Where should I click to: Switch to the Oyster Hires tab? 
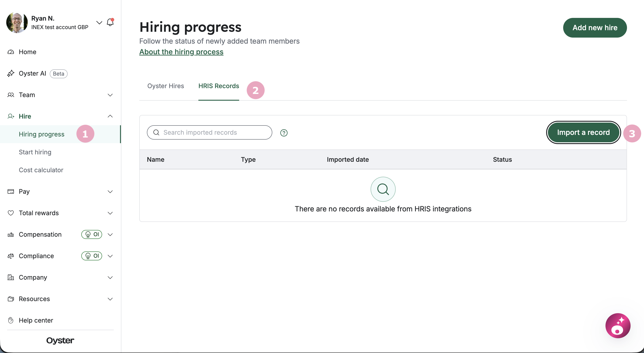pyautogui.click(x=165, y=86)
